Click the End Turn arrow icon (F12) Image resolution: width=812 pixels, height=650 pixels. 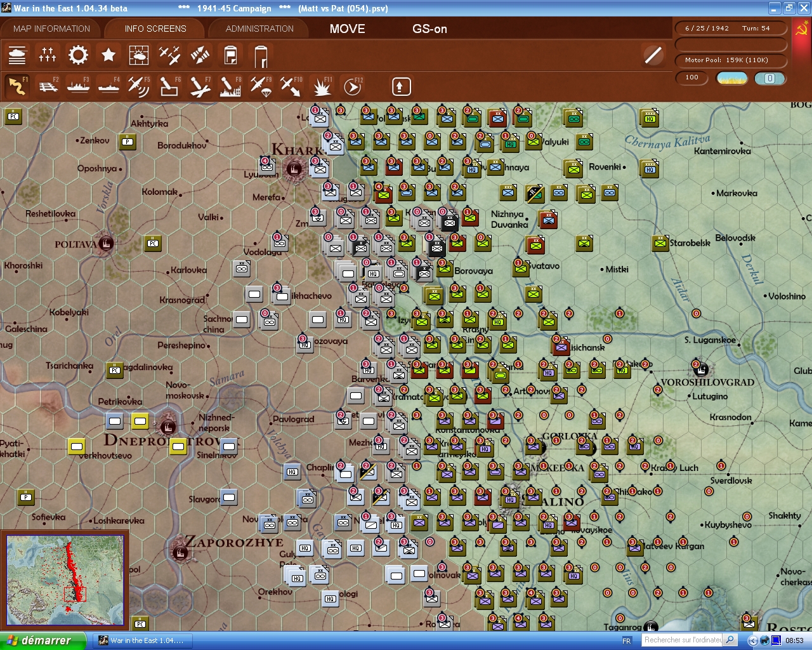pyautogui.click(x=352, y=86)
